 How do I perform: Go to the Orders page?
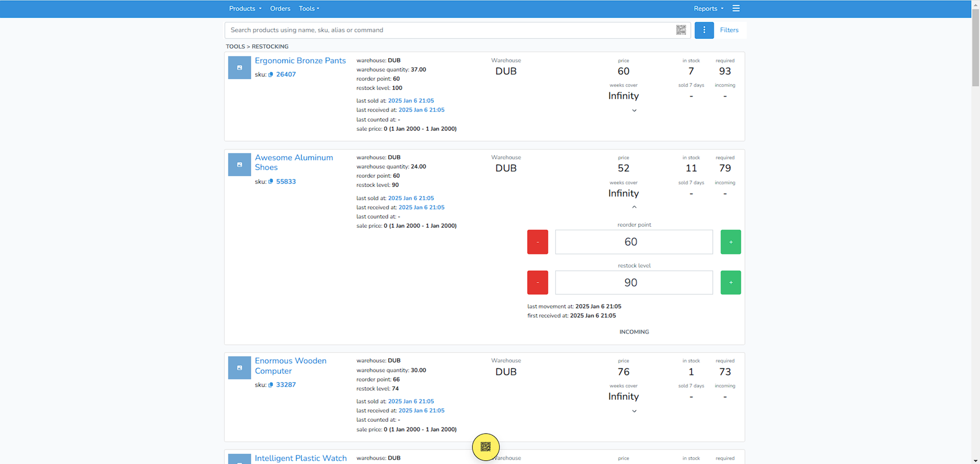tap(280, 8)
